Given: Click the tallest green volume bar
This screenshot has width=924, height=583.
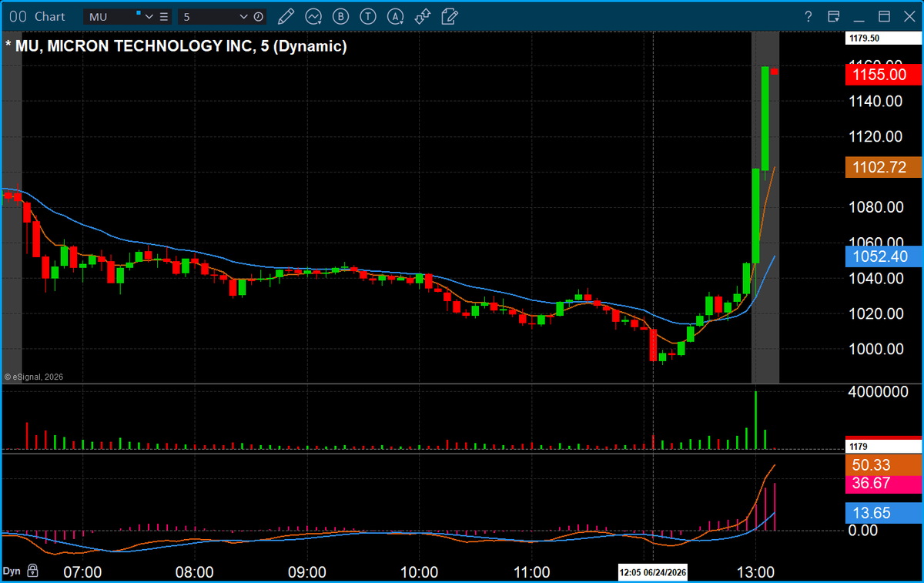Looking at the screenshot, I should click(755, 420).
